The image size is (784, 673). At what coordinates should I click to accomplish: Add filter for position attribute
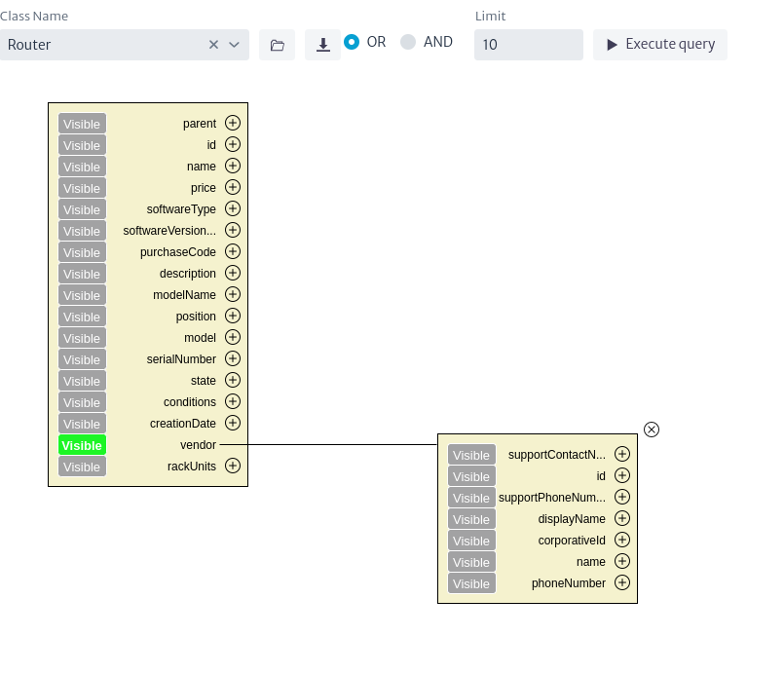coord(233,316)
